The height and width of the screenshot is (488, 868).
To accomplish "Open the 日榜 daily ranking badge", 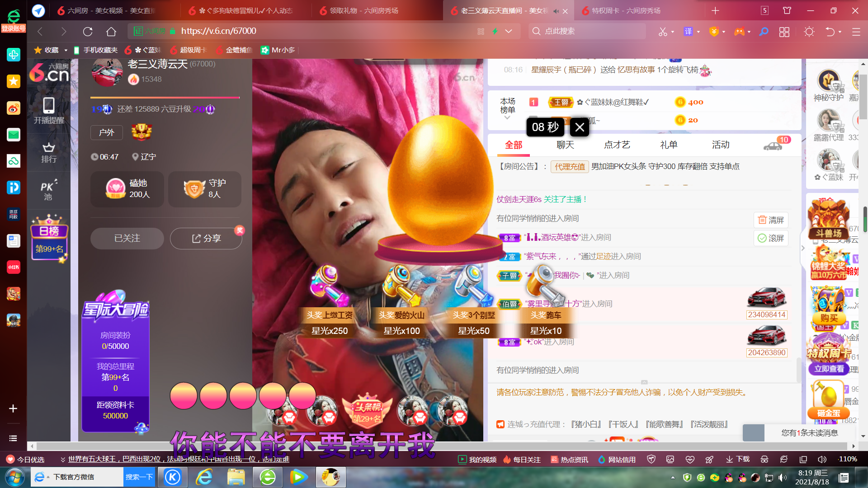I will coord(49,239).
